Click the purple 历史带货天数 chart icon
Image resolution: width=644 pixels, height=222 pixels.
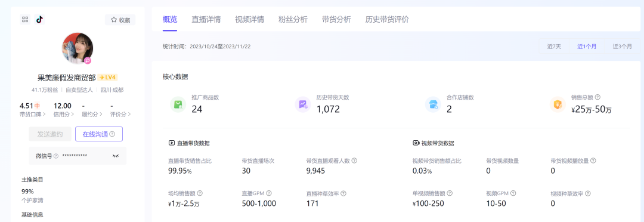[x=303, y=104]
